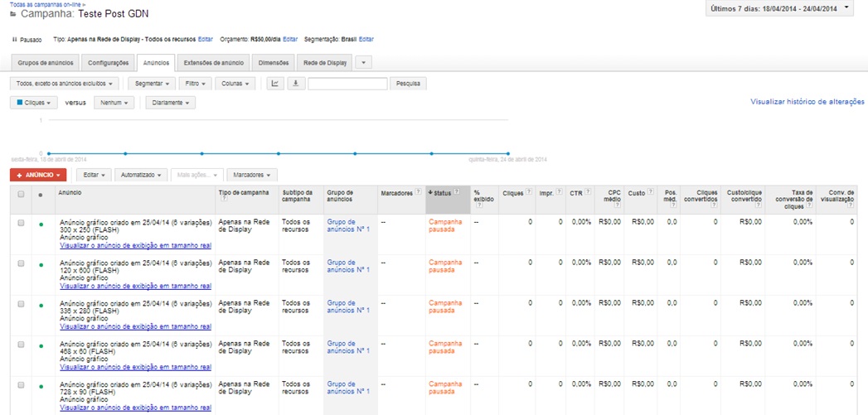The width and height of the screenshot is (868, 415).
Task: Click green status dot of 468 x 60 ad
Action: coord(41,346)
